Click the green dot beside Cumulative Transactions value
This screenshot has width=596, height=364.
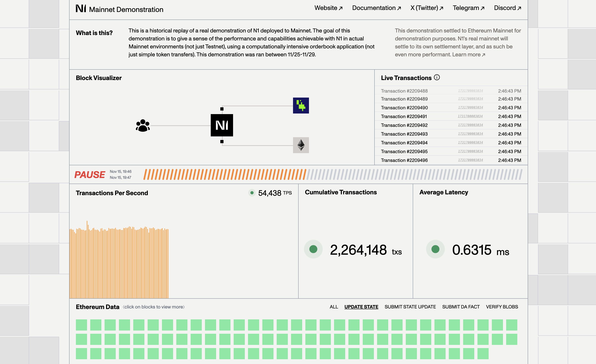[313, 249]
